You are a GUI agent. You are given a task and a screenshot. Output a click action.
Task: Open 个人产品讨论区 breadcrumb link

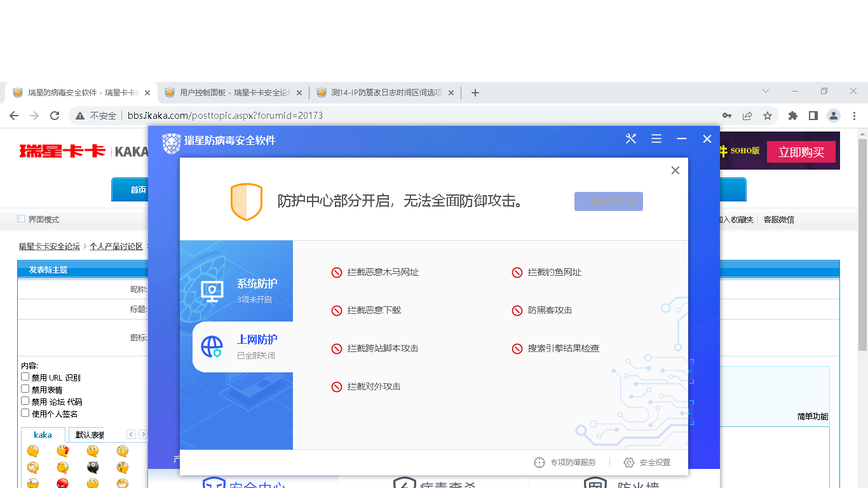click(x=116, y=247)
